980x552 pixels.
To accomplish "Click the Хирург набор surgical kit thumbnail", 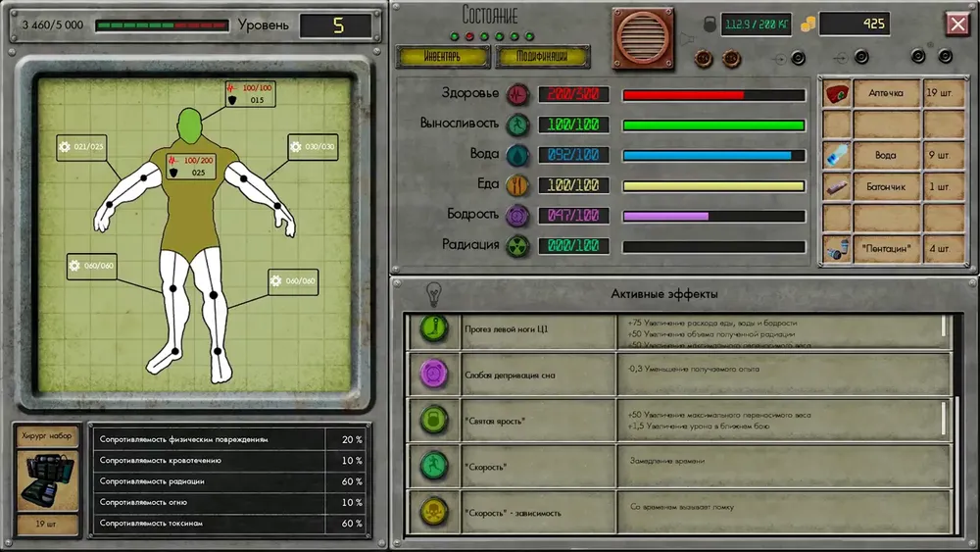I will [x=47, y=480].
